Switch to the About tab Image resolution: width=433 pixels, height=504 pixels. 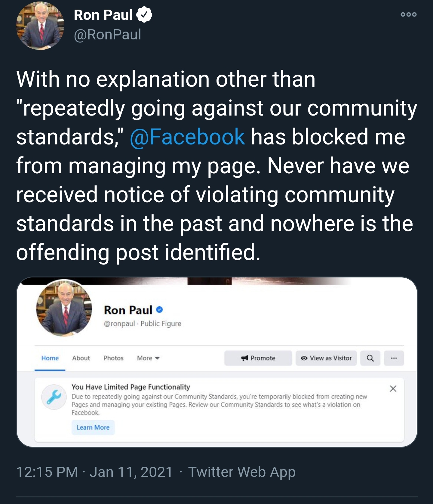tap(81, 358)
